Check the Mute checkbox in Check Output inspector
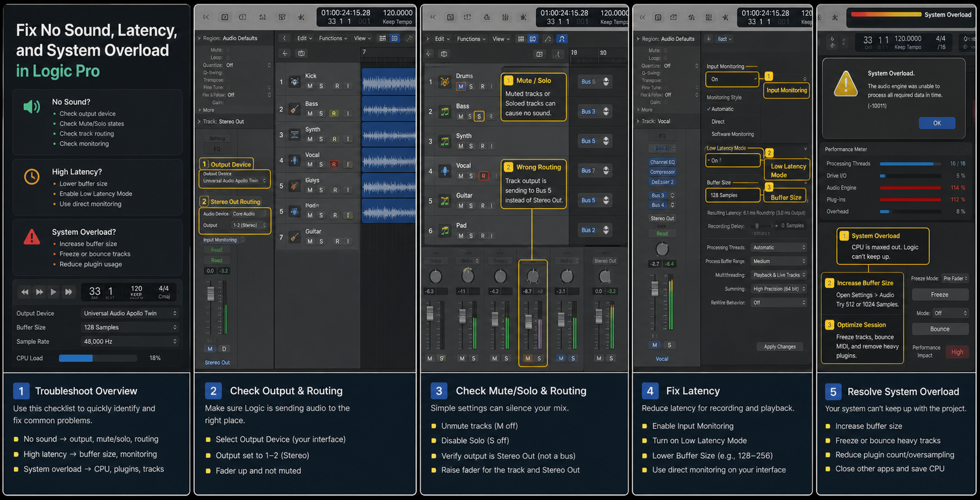 (x=227, y=50)
